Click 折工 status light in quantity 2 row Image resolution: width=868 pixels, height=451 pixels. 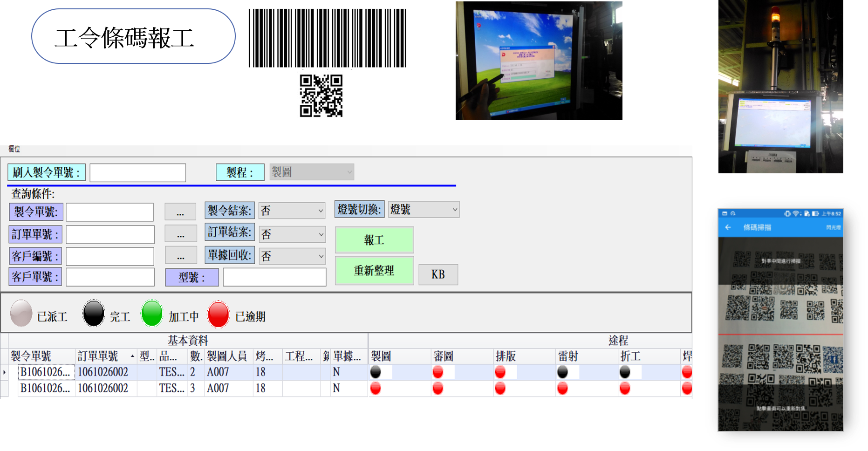(625, 372)
